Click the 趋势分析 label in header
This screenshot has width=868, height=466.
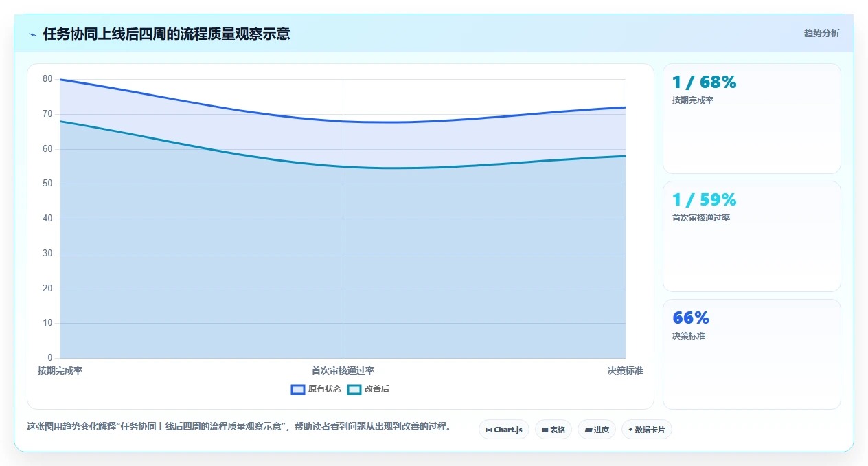(x=821, y=33)
